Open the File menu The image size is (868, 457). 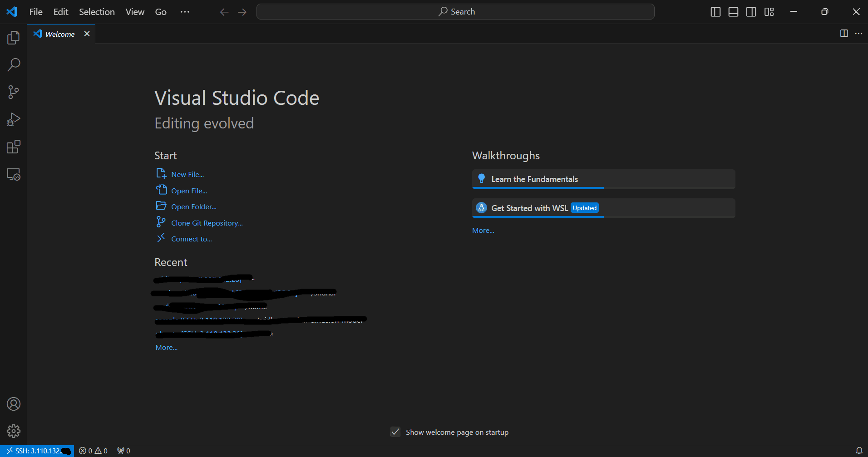coord(36,12)
